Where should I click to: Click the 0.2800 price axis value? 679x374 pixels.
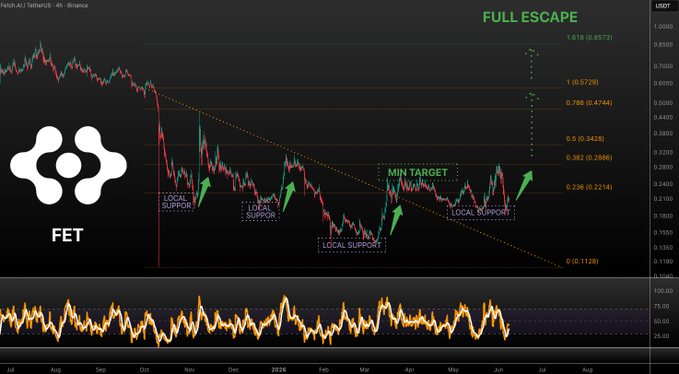(x=664, y=167)
